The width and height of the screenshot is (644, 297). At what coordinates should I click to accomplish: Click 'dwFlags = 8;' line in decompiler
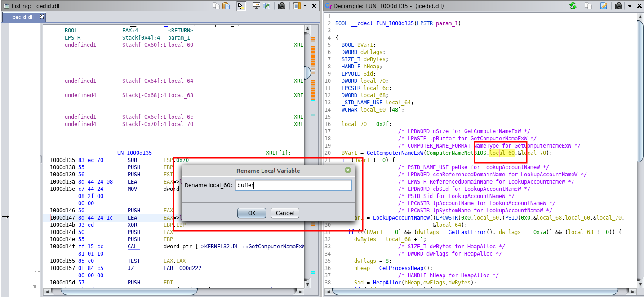point(373,261)
